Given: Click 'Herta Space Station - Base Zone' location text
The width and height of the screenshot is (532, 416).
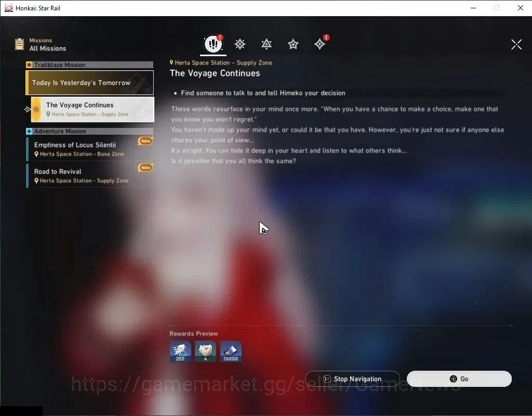Looking at the screenshot, I should [x=82, y=154].
